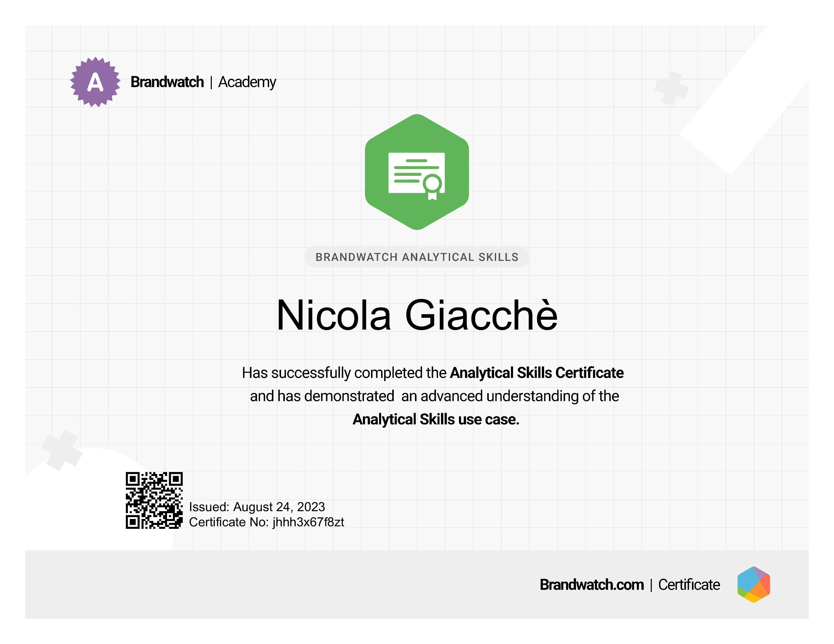Click the "Academy" header text

click(x=247, y=82)
